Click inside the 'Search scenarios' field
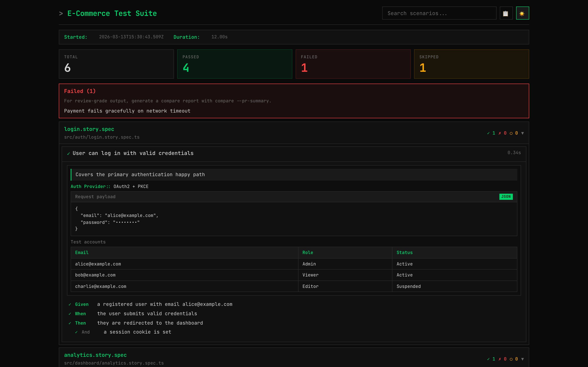Screen dimensions: 588x367 [439, 13]
